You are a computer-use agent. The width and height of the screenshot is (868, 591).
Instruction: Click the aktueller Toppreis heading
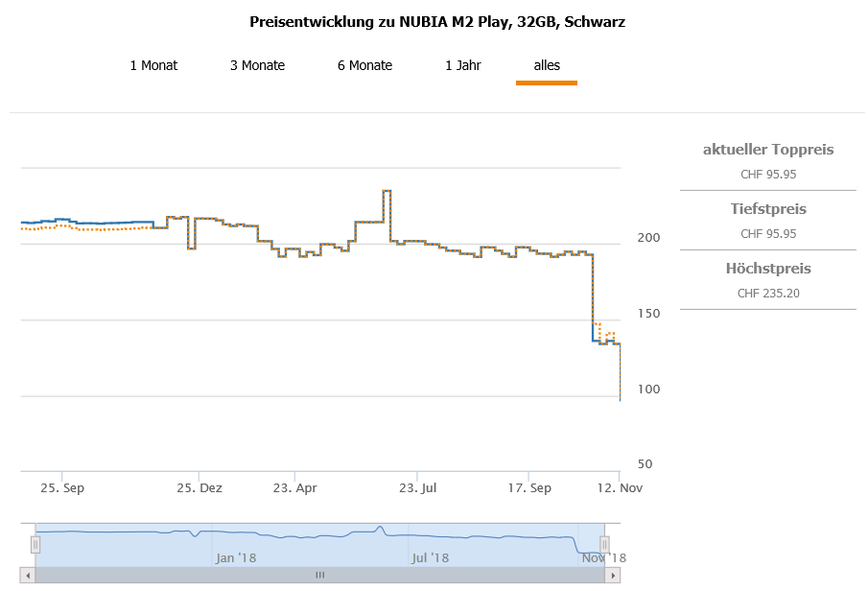click(768, 150)
